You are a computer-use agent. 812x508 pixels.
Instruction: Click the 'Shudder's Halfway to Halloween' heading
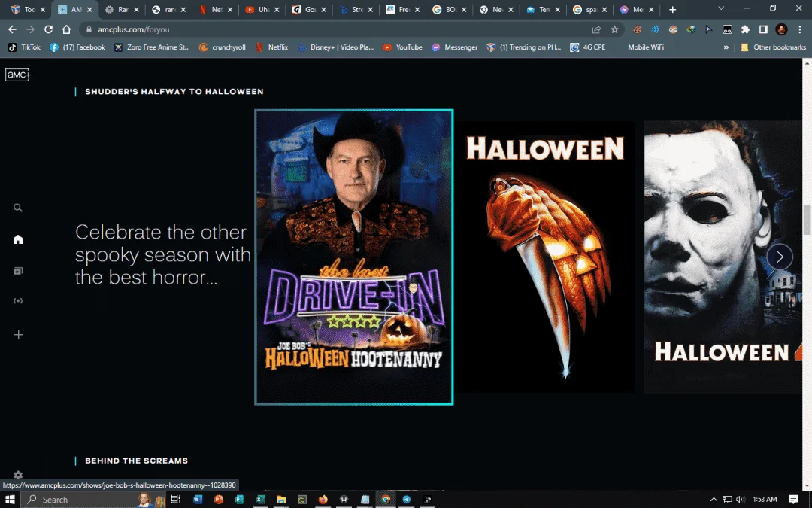174,92
